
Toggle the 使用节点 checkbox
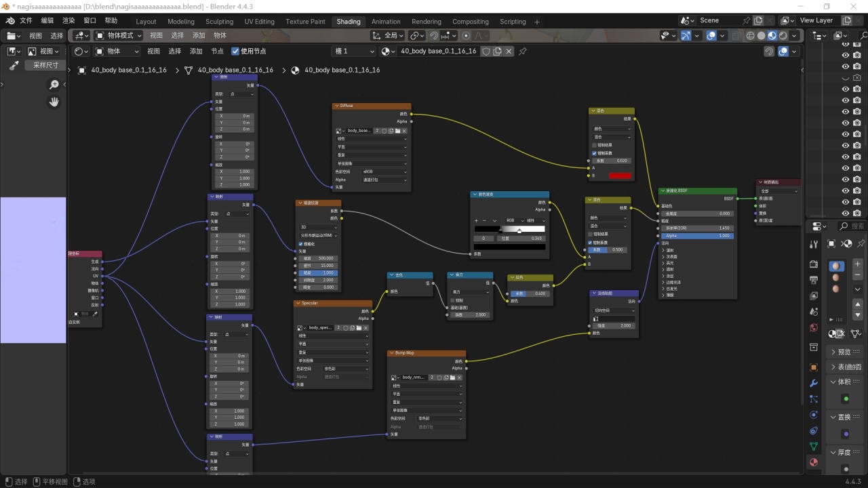click(x=235, y=52)
